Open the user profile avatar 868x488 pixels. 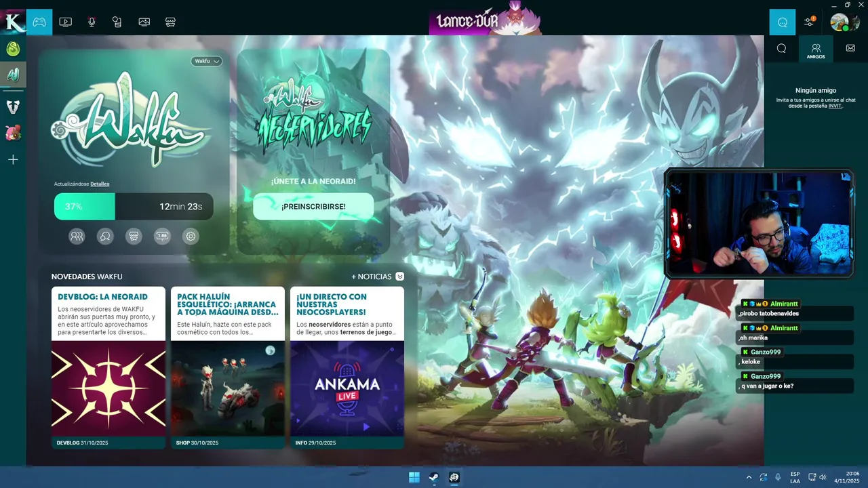(840, 22)
